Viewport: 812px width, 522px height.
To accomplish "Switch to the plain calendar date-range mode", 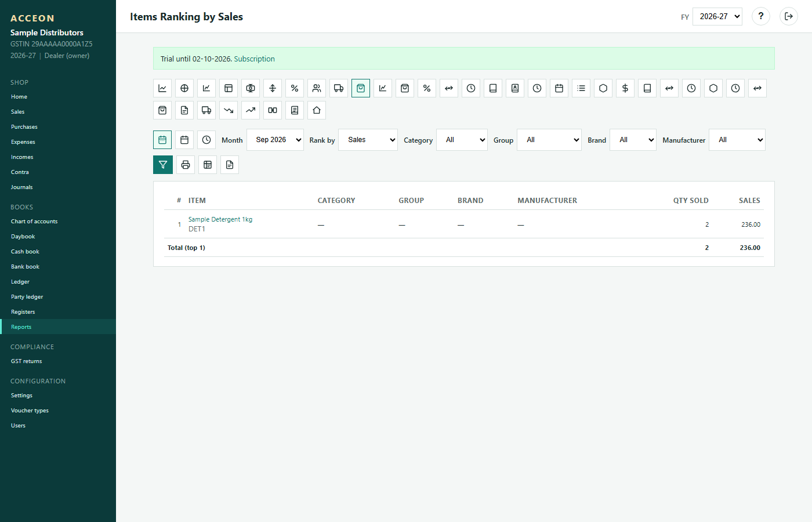I will 184,140.
